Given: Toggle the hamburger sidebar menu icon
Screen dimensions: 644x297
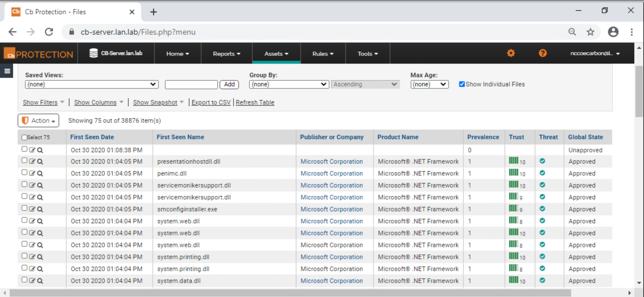Looking at the screenshot, I should click(7, 71).
